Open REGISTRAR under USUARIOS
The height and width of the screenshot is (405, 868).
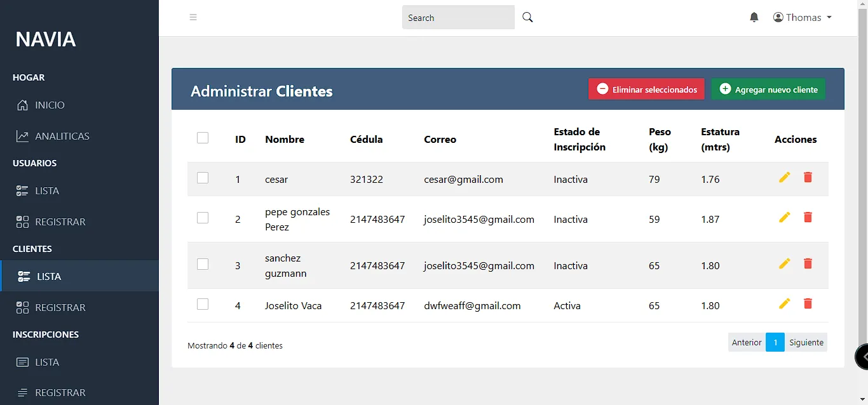pos(60,222)
